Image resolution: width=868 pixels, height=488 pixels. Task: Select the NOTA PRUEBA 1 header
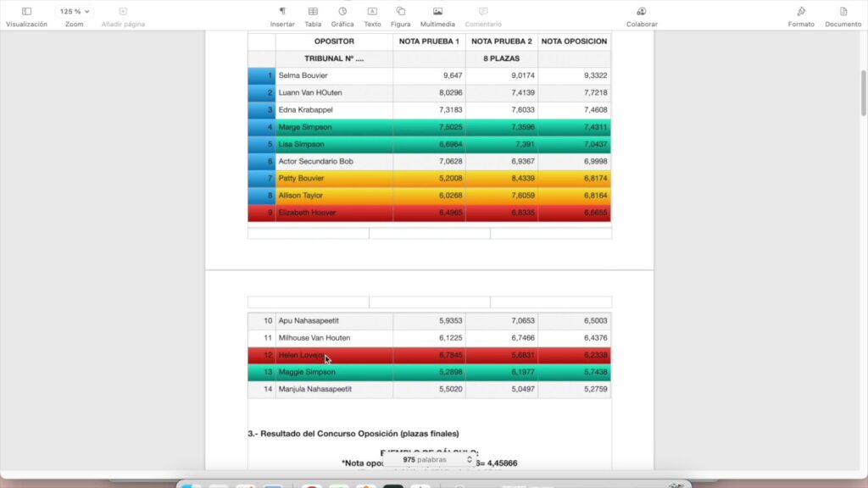click(429, 42)
